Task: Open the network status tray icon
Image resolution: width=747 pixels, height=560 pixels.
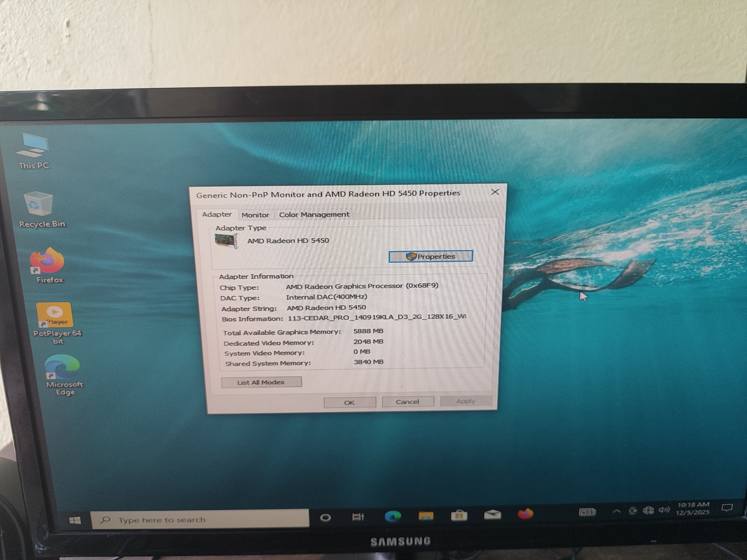Action: click(x=648, y=510)
